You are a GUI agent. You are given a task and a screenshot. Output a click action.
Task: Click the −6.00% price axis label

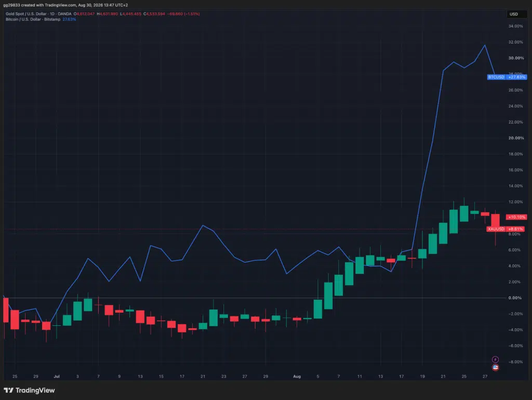pos(515,345)
